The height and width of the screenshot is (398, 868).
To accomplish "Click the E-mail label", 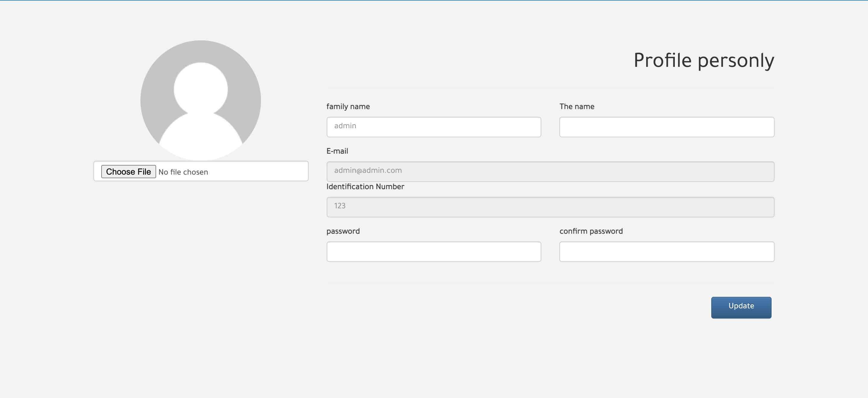I will click(337, 151).
